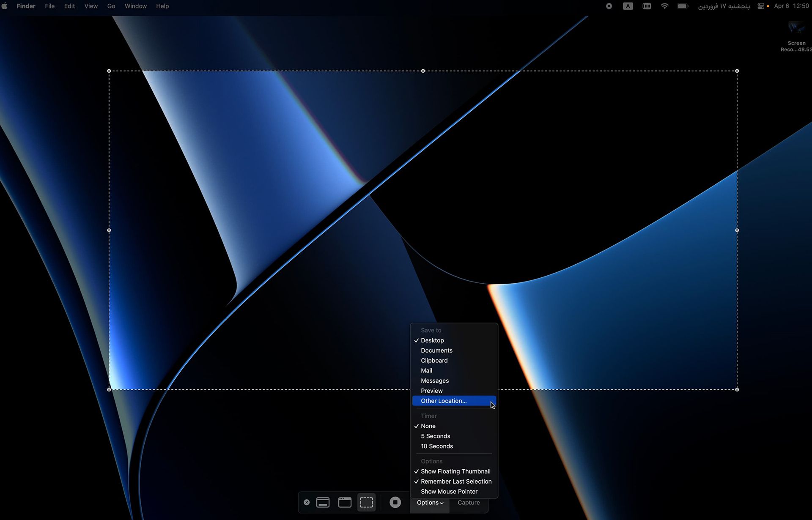The height and width of the screenshot is (520, 812).
Task: Toggle Show Floating Thumbnail option
Action: 454,471
